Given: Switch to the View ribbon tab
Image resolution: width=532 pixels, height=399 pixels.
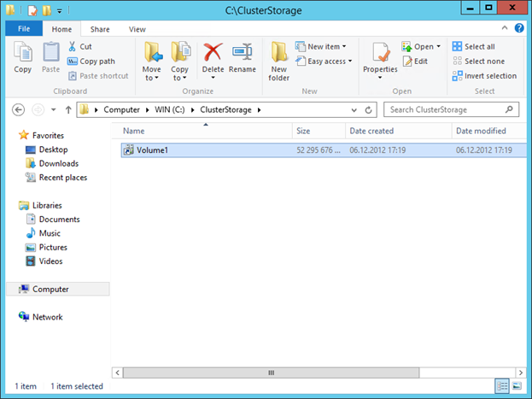Looking at the screenshot, I should (137, 29).
